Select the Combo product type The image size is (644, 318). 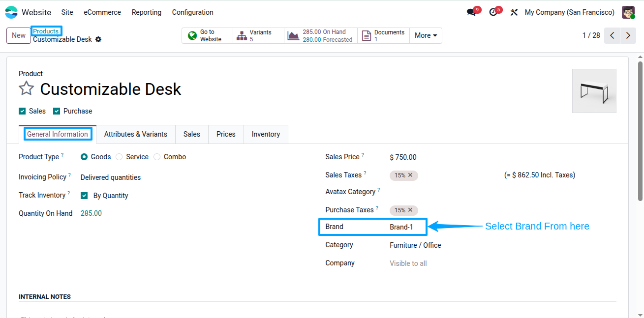pyautogui.click(x=157, y=157)
